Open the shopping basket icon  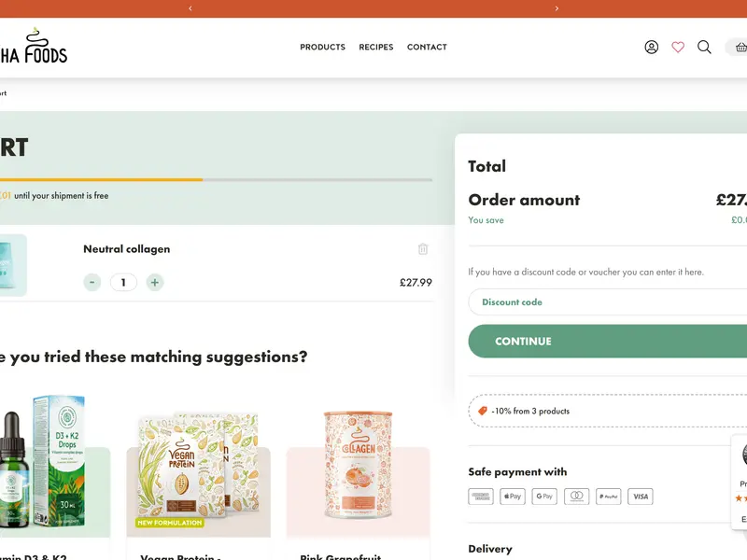(740, 47)
